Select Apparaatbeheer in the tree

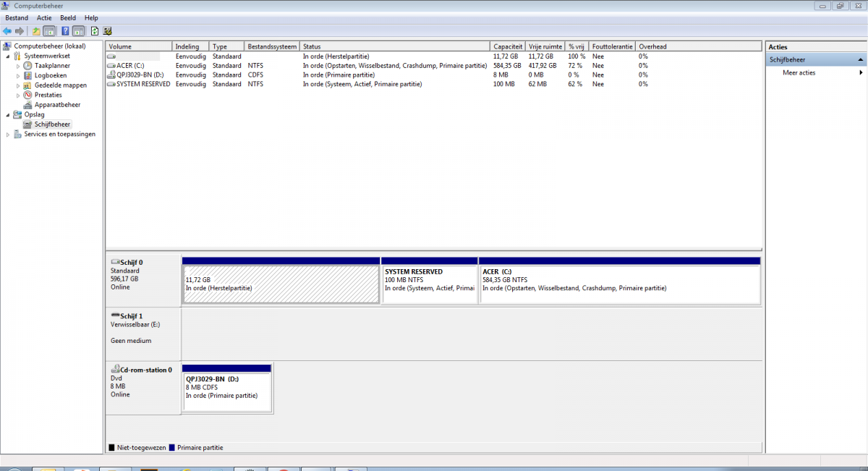pos(57,105)
